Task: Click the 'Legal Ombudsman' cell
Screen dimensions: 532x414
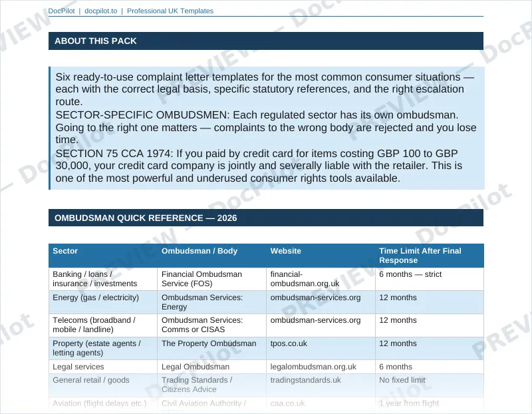Action: (x=211, y=367)
